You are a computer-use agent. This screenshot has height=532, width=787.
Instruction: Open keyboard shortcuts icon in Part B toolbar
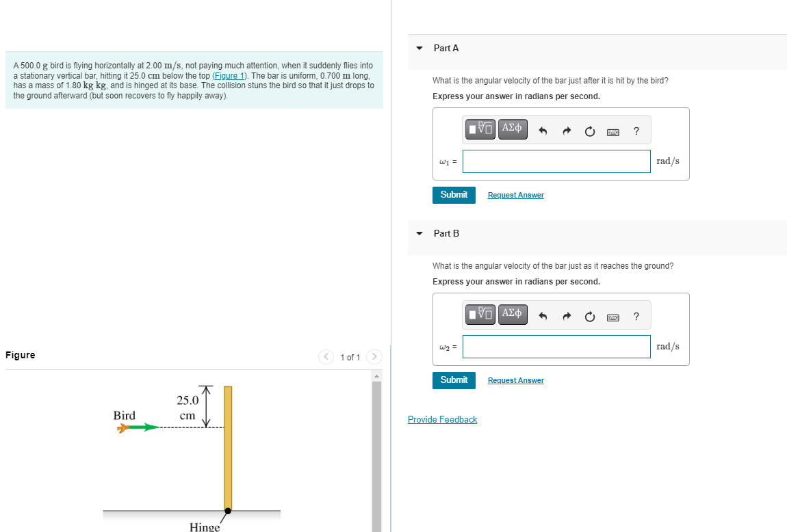click(613, 318)
